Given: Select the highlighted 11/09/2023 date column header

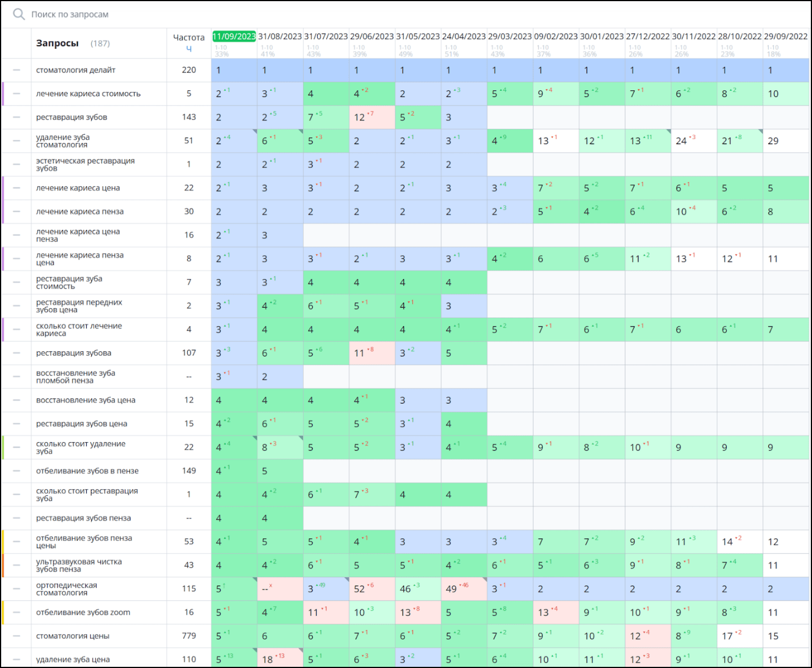Looking at the screenshot, I should click(234, 36).
